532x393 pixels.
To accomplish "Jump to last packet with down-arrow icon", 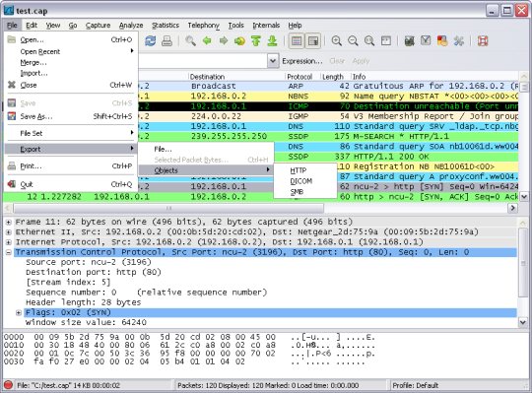I will pyautogui.click(x=272, y=41).
